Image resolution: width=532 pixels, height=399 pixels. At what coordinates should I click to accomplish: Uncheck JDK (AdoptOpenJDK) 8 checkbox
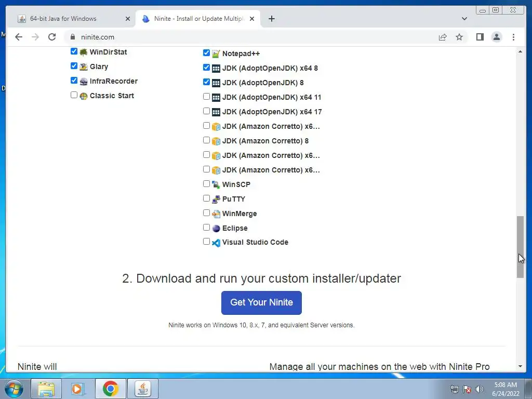206,82
